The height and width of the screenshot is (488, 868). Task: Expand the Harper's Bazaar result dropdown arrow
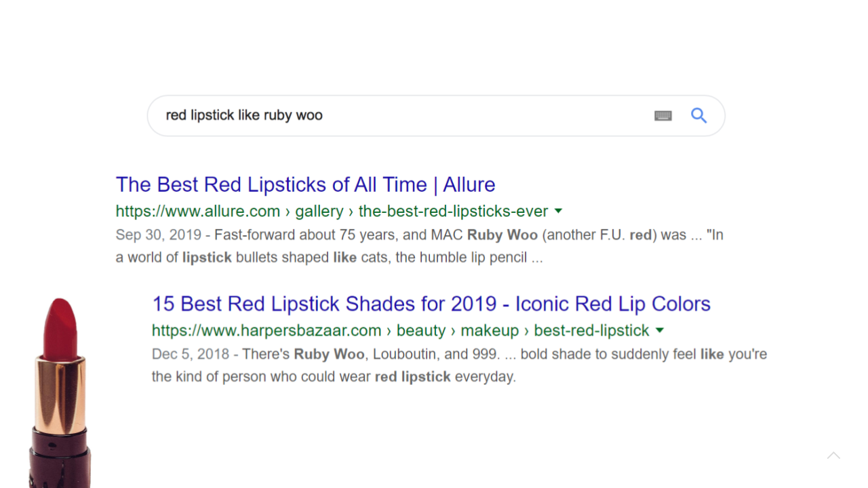[660, 330]
